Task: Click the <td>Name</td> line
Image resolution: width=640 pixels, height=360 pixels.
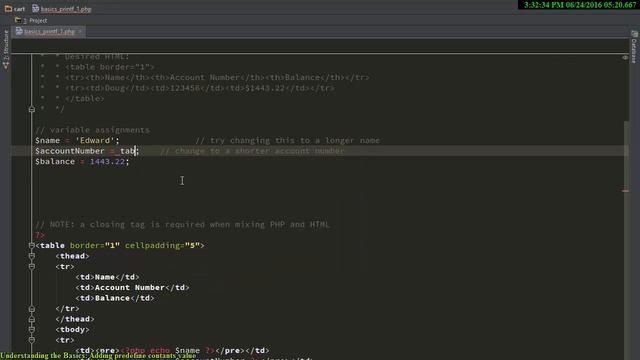Action: coord(107,277)
